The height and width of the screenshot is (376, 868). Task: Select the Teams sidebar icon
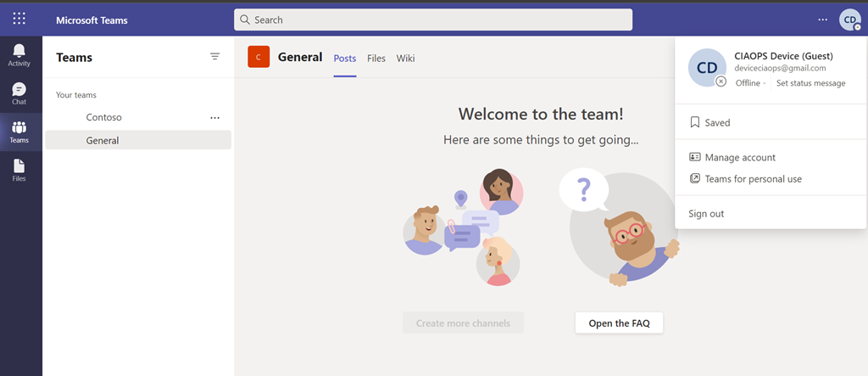point(19,132)
